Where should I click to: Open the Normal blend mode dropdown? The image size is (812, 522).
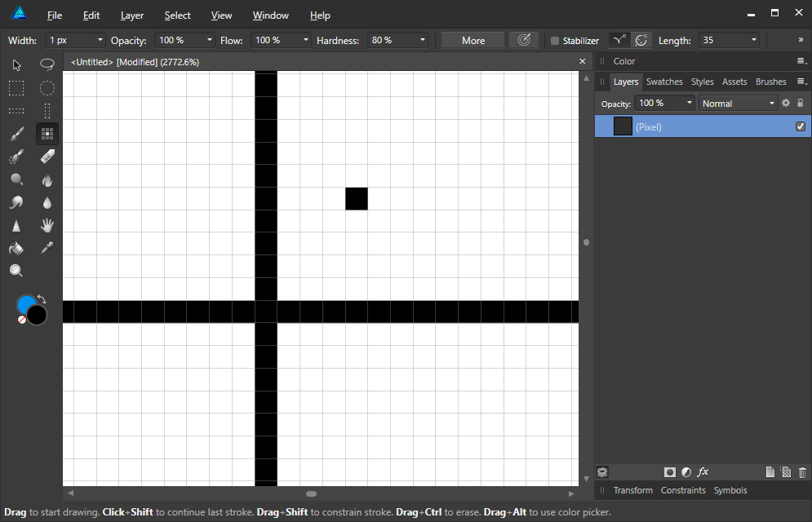point(738,103)
